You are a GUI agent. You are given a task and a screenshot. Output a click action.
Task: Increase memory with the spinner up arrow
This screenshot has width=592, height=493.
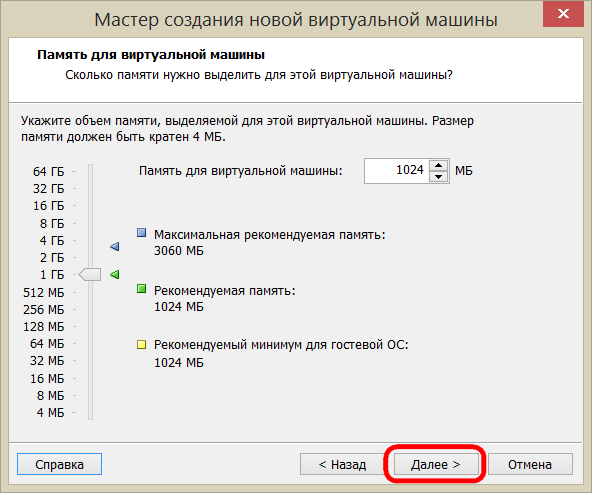438,165
